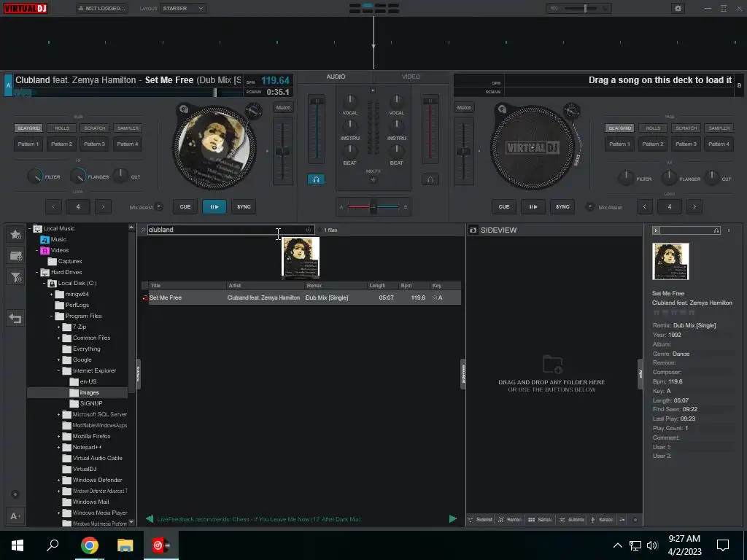Expand the Mozilla Firefox folder
Viewport: 747px width, 560px height.
(58, 436)
